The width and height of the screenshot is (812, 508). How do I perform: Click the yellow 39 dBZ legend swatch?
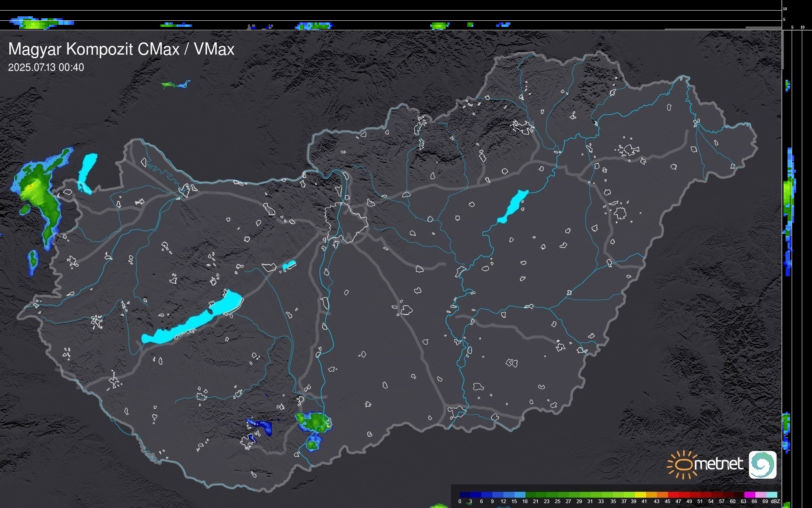pos(640,495)
